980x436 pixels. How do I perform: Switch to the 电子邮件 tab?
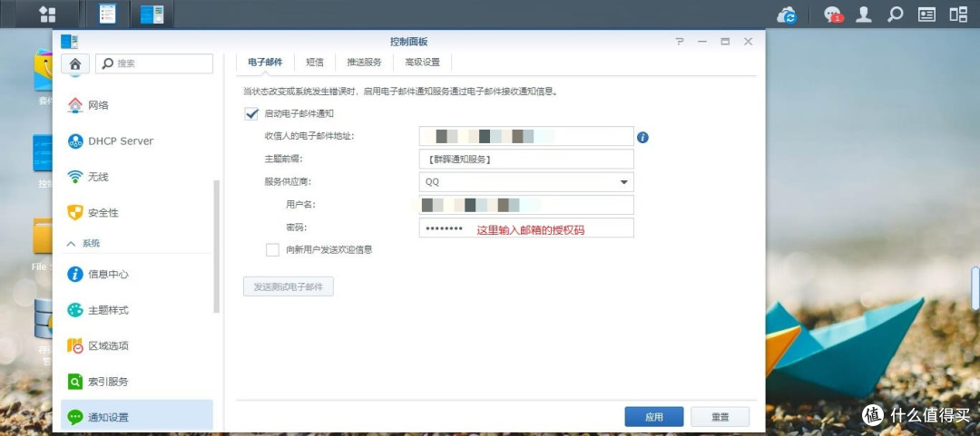265,63
